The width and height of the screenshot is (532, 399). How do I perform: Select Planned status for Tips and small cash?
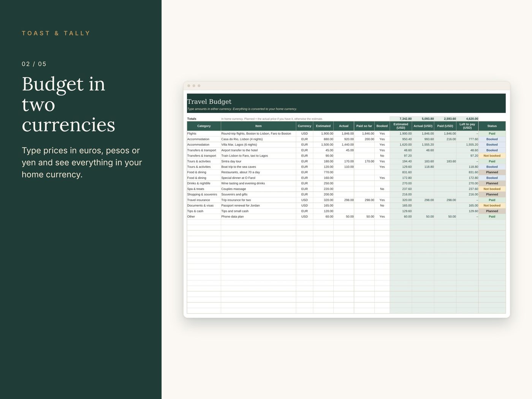(492, 211)
